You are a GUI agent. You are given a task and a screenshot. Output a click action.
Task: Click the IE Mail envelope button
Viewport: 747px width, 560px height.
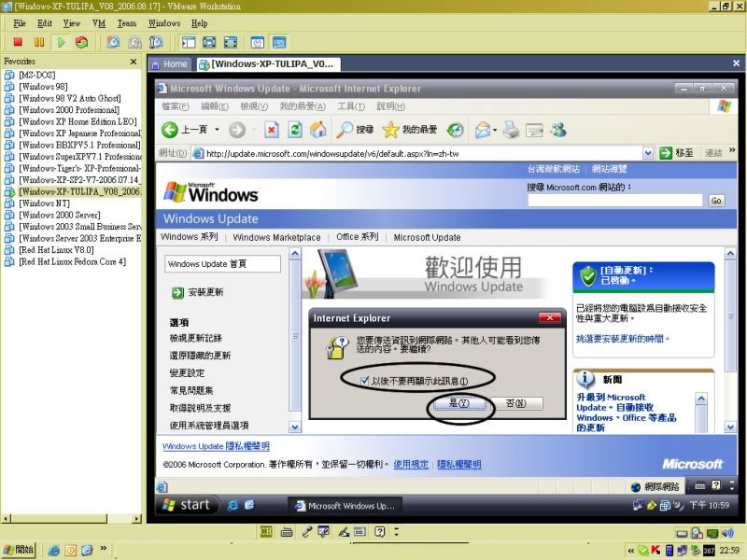482,130
